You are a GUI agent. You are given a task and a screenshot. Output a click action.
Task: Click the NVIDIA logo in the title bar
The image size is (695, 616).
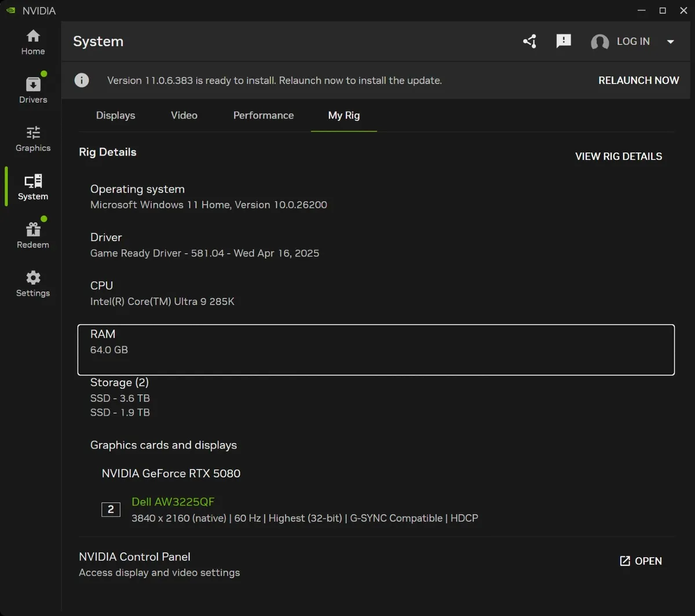click(10, 10)
